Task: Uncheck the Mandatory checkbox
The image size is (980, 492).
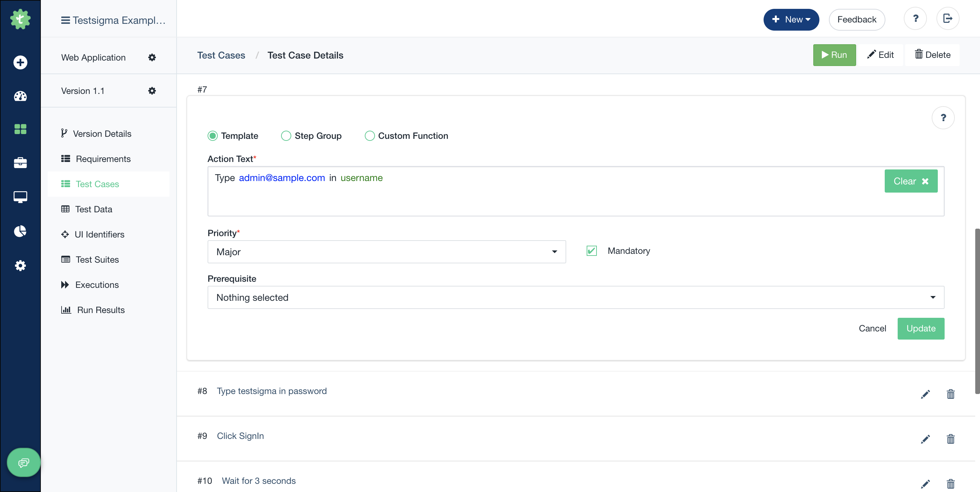Action: tap(592, 251)
